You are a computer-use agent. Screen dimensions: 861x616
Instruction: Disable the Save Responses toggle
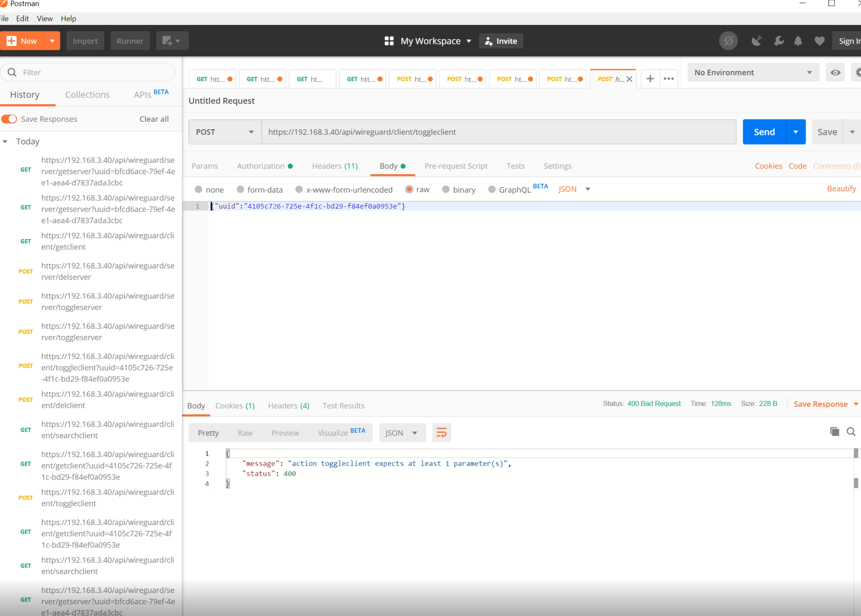coord(9,119)
